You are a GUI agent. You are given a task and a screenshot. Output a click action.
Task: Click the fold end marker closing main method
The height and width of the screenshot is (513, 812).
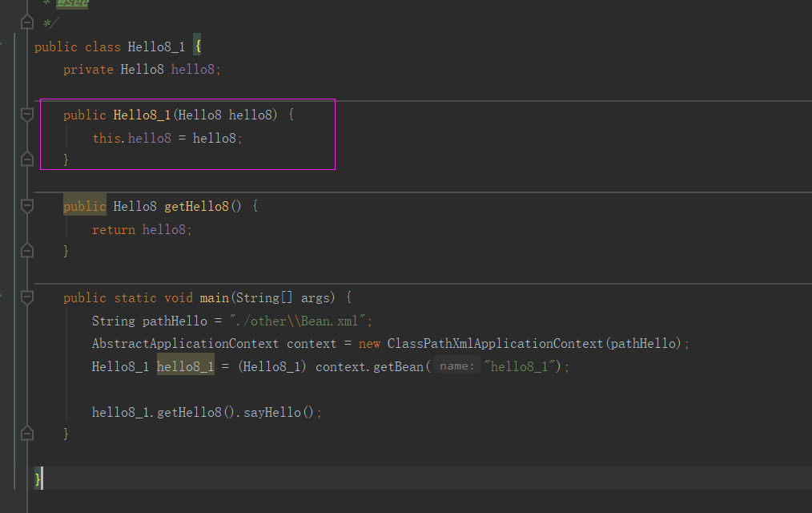click(x=27, y=433)
